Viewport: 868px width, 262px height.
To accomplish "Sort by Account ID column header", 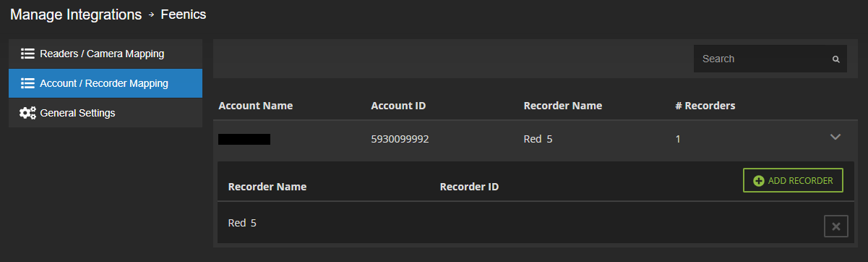I will [398, 106].
